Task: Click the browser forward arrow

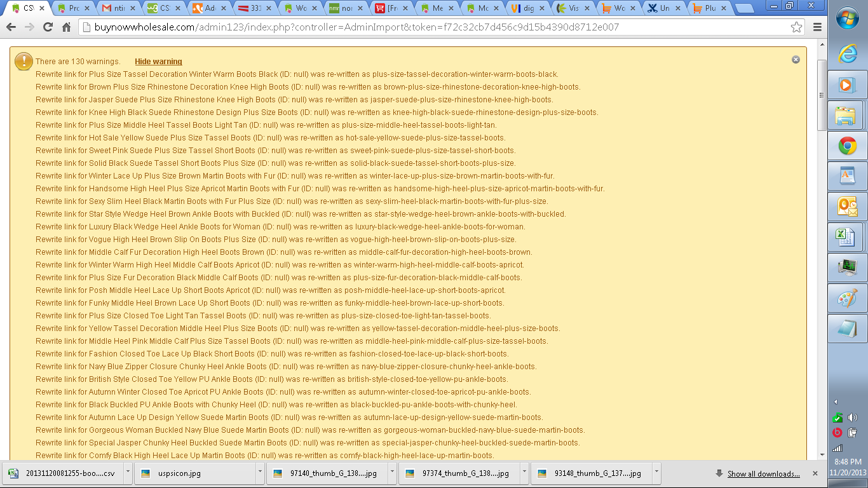Action: [x=29, y=27]
